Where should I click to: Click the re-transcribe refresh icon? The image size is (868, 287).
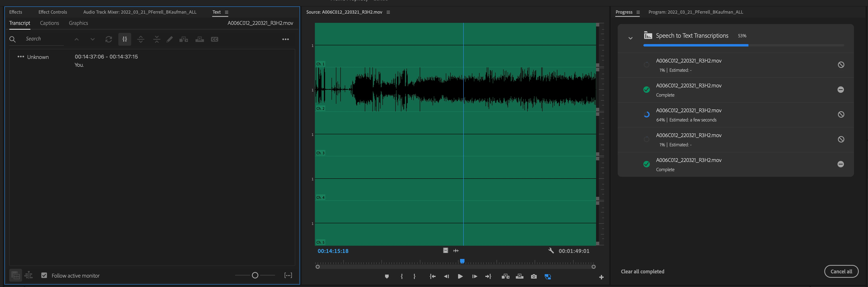coord(108,39)
